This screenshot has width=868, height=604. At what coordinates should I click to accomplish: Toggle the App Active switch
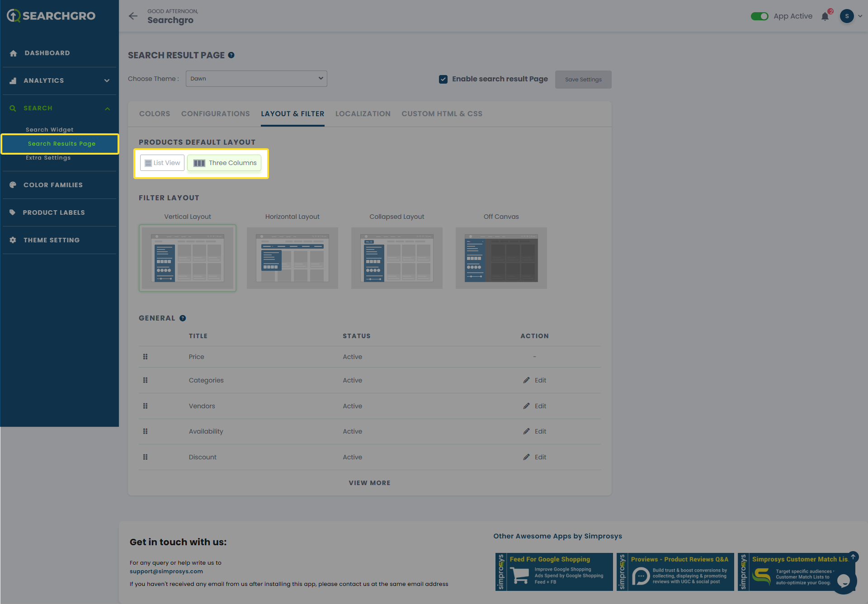pos(759,16)
